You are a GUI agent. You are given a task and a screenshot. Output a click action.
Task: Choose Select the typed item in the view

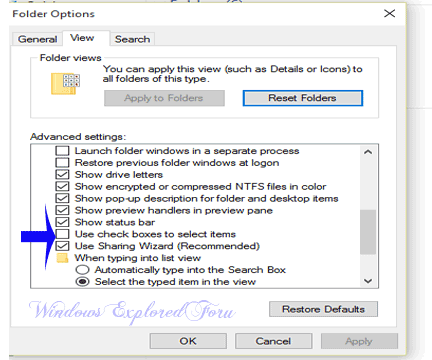[x=82, y=281]
